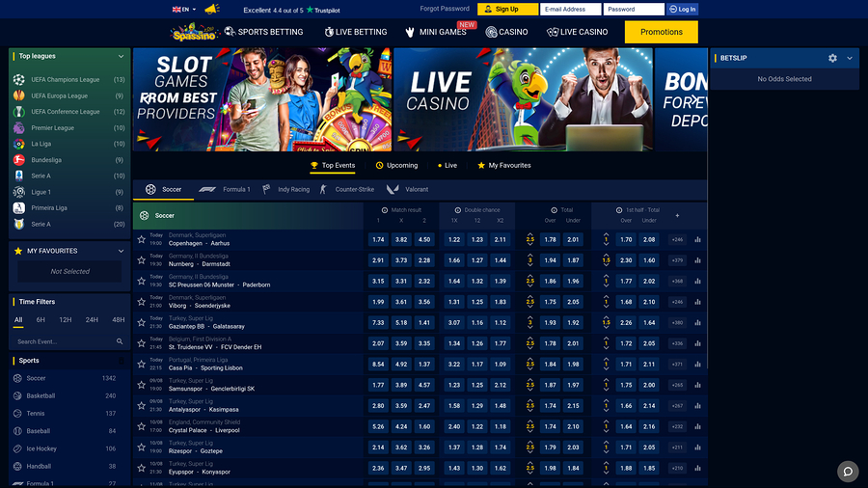
Task: Open the Live Casino banner
Action: 523,99
